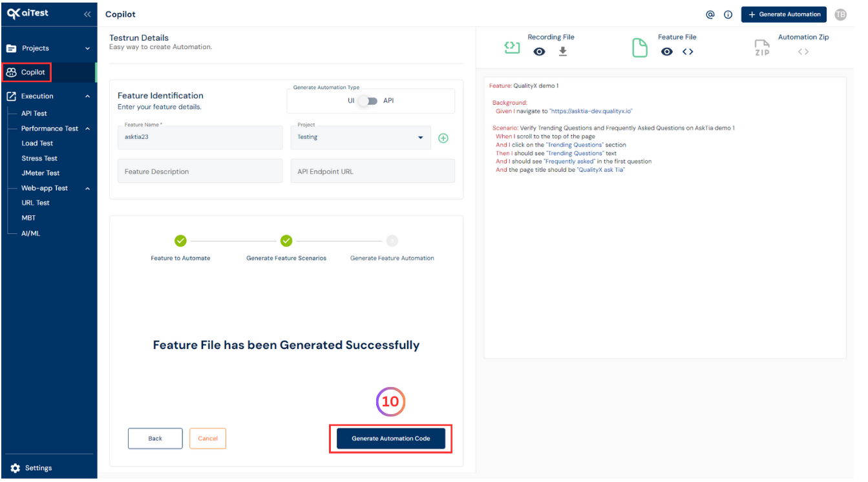Open MBT in sidebar

(28, 218)
